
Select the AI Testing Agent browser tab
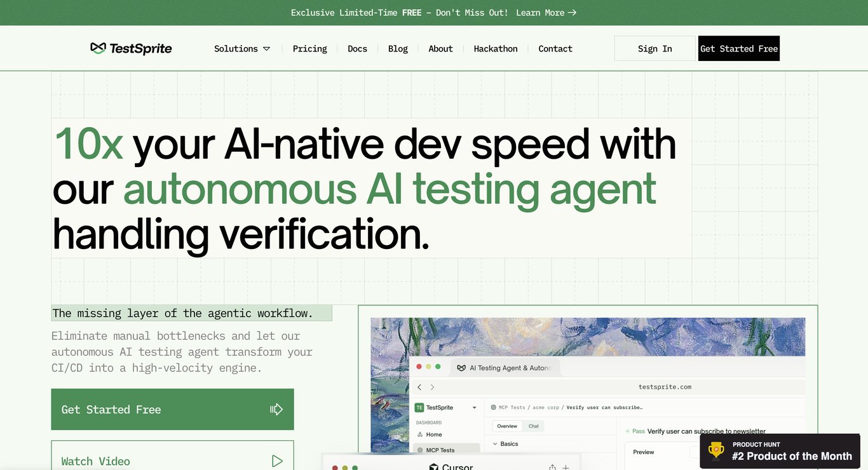(x=505, y=368)
